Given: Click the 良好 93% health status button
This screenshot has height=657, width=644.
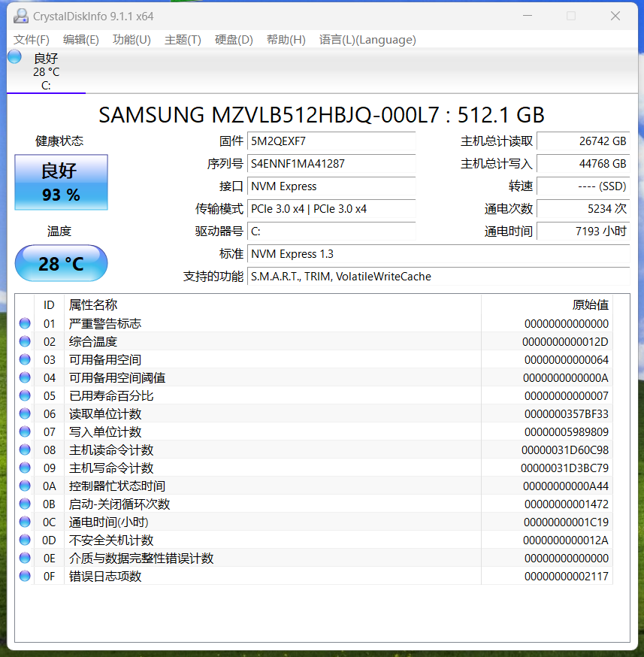Looking at the screenshot, I should [x=61, y=183].
